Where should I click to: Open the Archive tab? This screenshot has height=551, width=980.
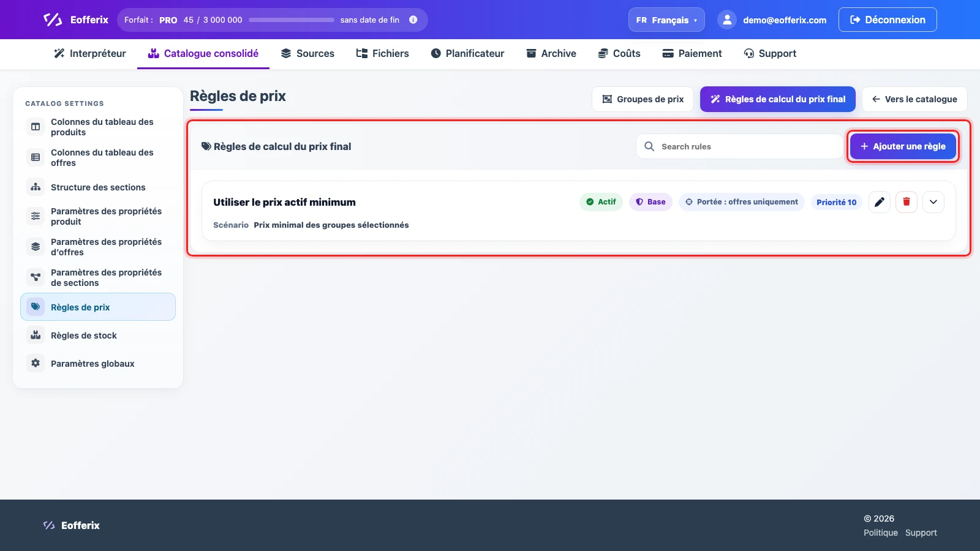pyautogui.click(x=551, y=53)
